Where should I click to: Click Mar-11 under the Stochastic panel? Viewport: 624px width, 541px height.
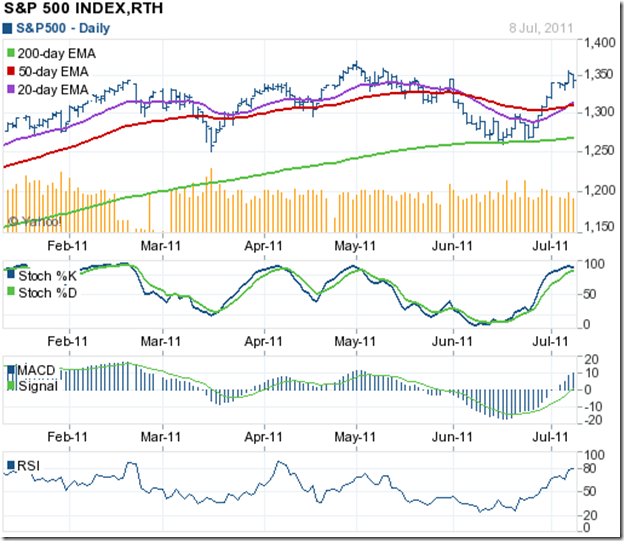157,342
